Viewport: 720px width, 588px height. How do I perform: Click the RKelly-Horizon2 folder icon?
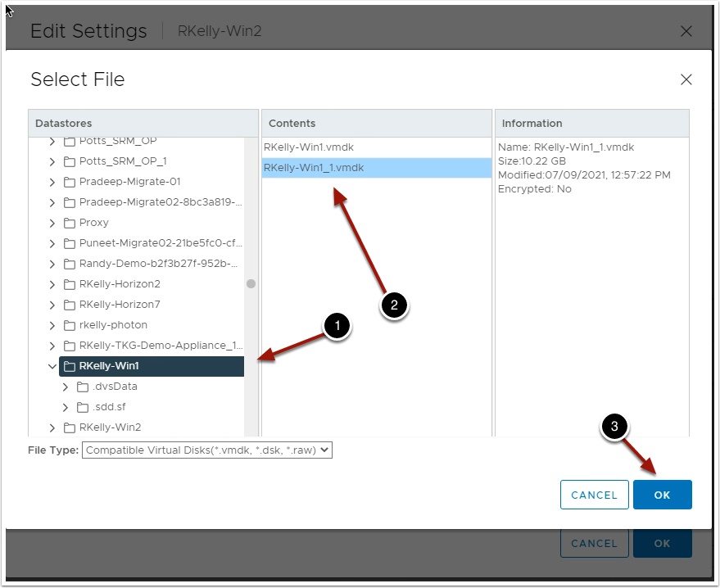tap(70, 285)
